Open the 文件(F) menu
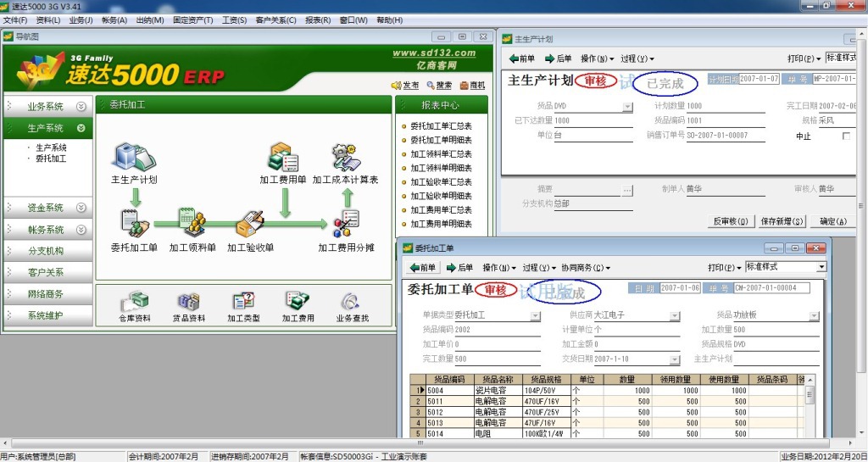868x462 pixels. pos(15,19)
